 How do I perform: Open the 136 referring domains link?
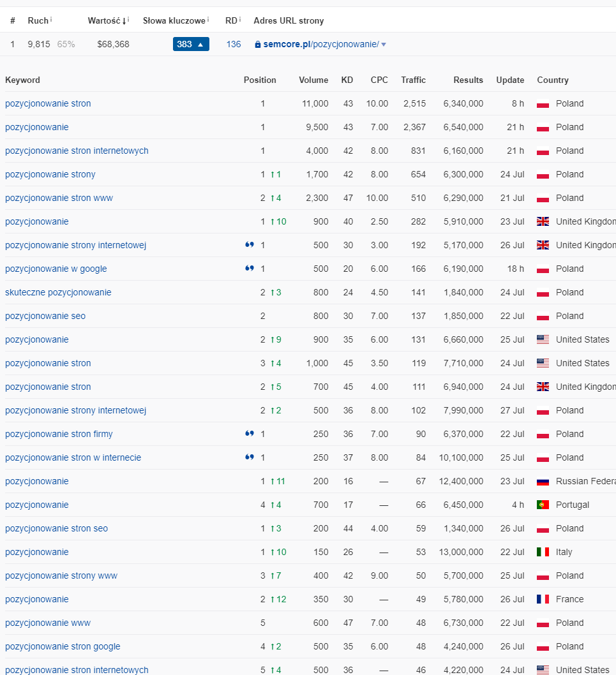pyautogui.click(x=234, y=44)
